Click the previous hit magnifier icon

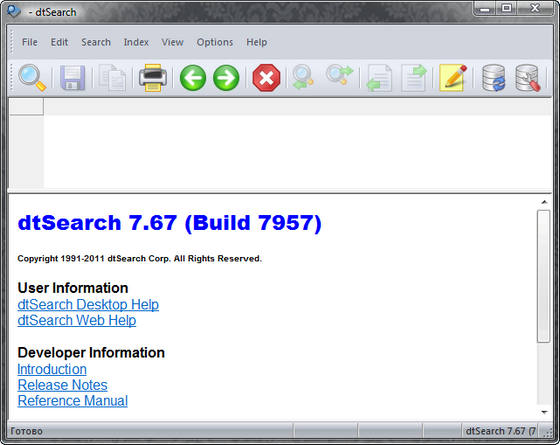click(302, 77)
